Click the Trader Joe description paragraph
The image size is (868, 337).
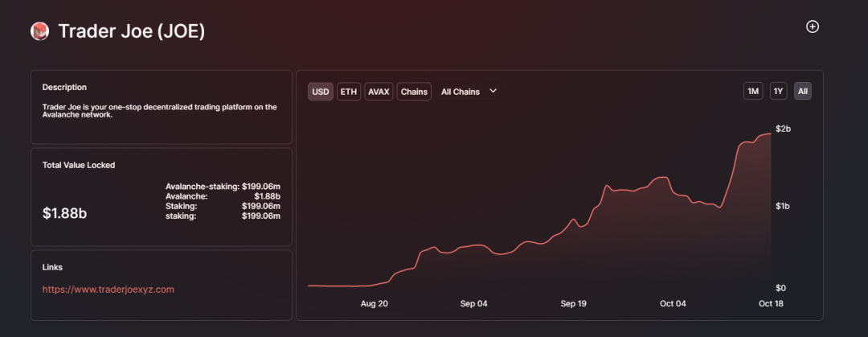click(159, 111)
